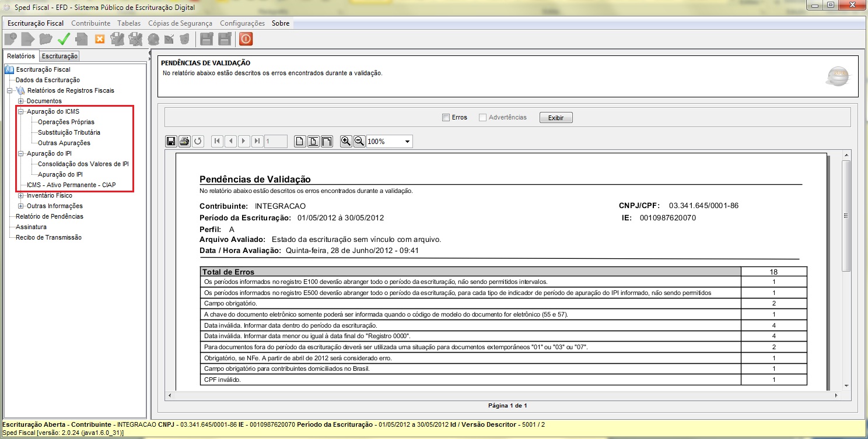868x439 pixels.
Task: Collapse the Apuração do ICMS node
Action: point(21,111)
